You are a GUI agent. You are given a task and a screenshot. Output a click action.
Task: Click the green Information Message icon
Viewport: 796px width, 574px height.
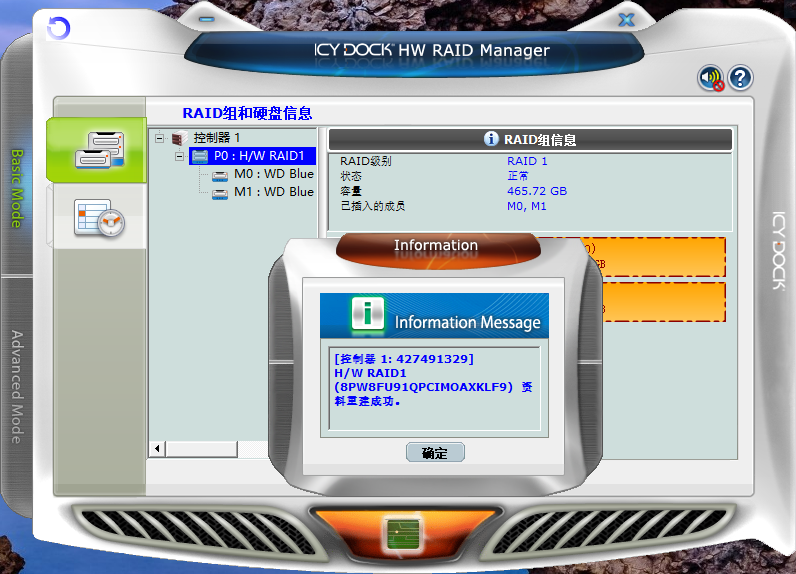(368, 314)
